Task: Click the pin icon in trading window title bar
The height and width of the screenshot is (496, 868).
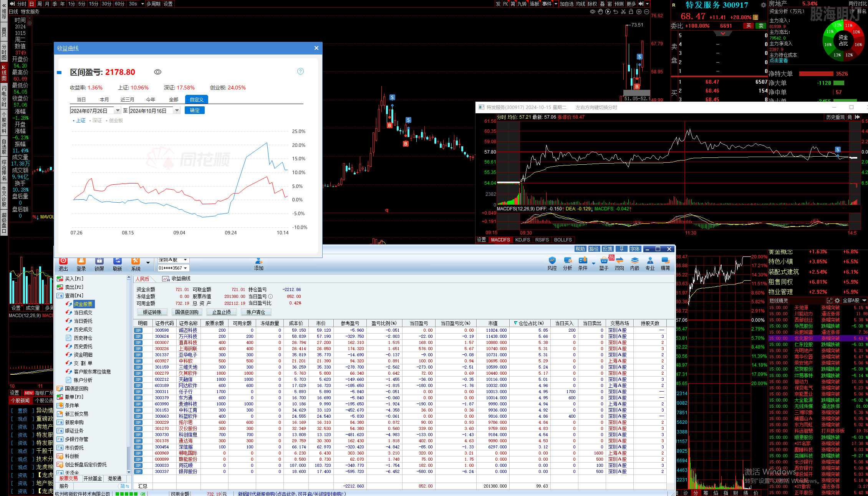Action: 621,249
